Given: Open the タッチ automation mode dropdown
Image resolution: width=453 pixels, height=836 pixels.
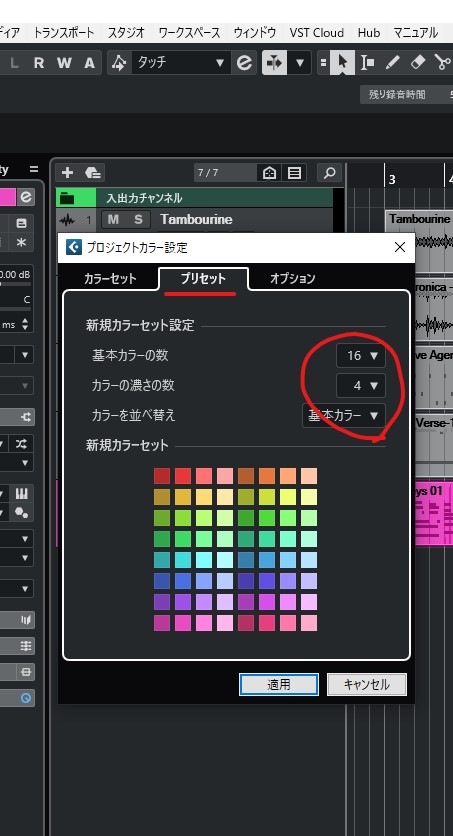Looking at the screenshot, I should pyautogui.click(x=181, y=63).
